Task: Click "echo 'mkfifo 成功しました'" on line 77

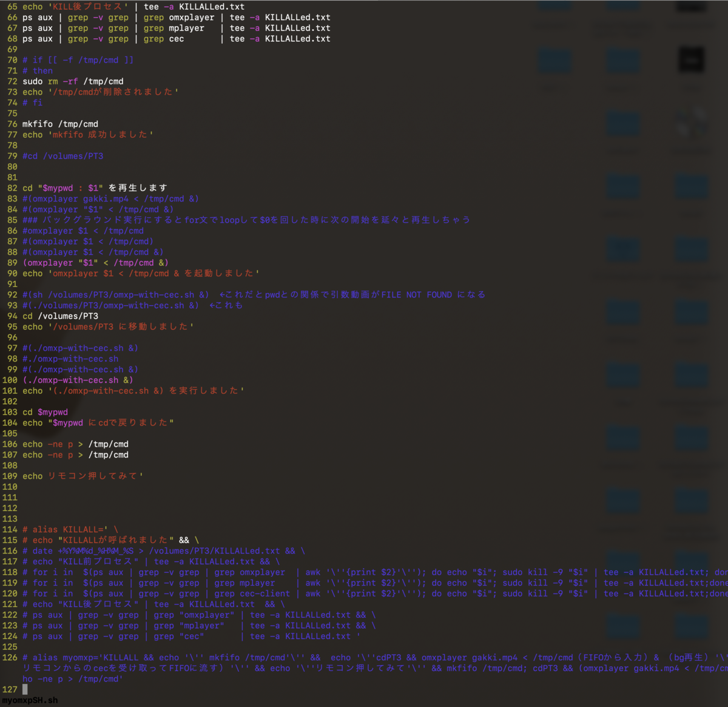Action: pos(88,135)
